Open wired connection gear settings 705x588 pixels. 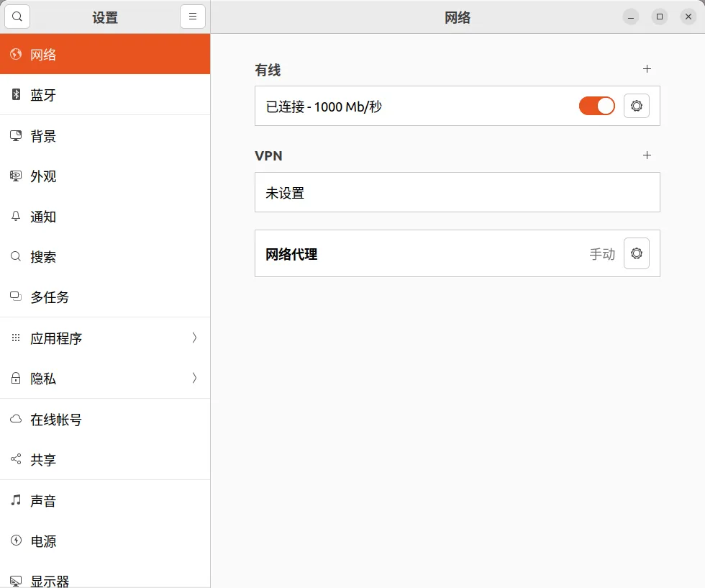point(636,106)
